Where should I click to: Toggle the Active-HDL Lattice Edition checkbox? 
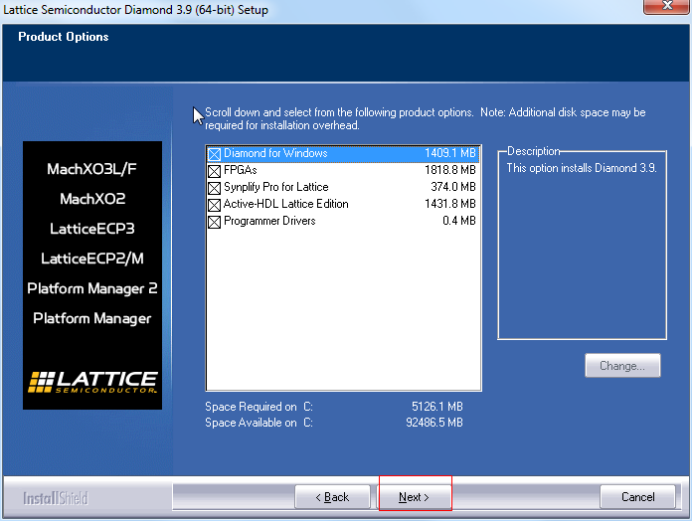214,205
